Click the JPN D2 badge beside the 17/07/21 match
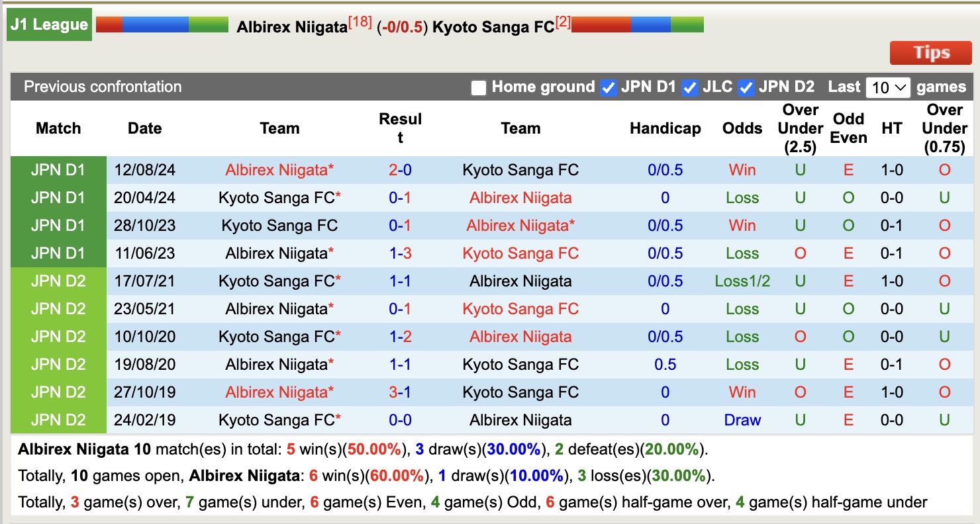980x524 pixels. [x=58, y=281]
